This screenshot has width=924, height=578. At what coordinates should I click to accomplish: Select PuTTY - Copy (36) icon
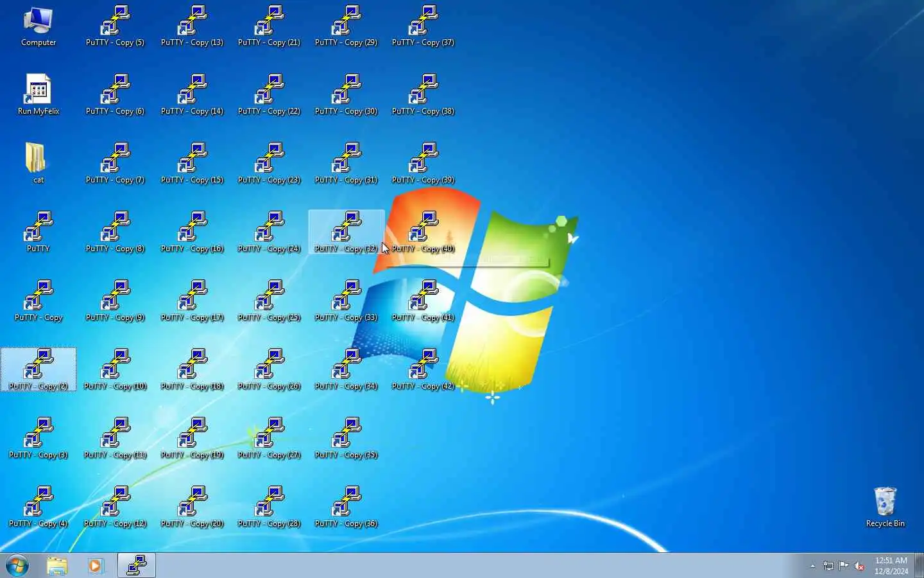tap(346, 507)
